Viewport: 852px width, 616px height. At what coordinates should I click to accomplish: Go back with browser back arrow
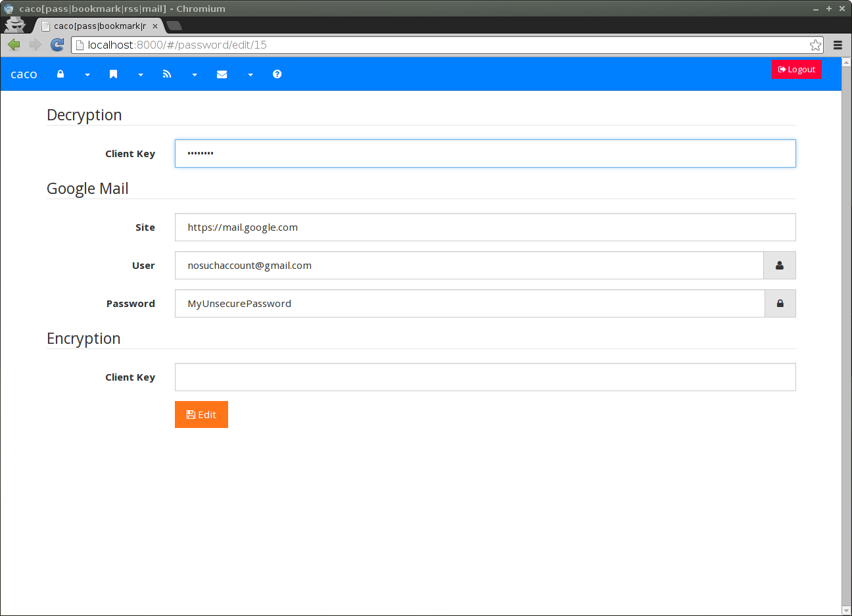(14, 45)
